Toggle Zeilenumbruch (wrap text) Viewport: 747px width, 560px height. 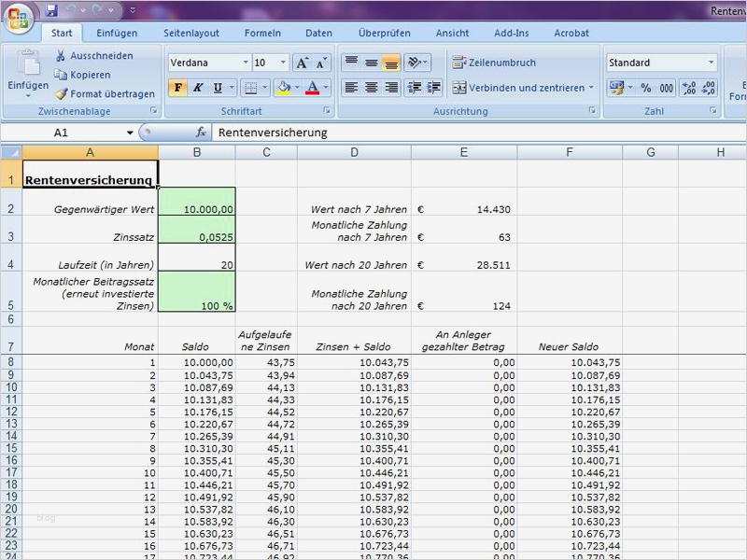494,63
